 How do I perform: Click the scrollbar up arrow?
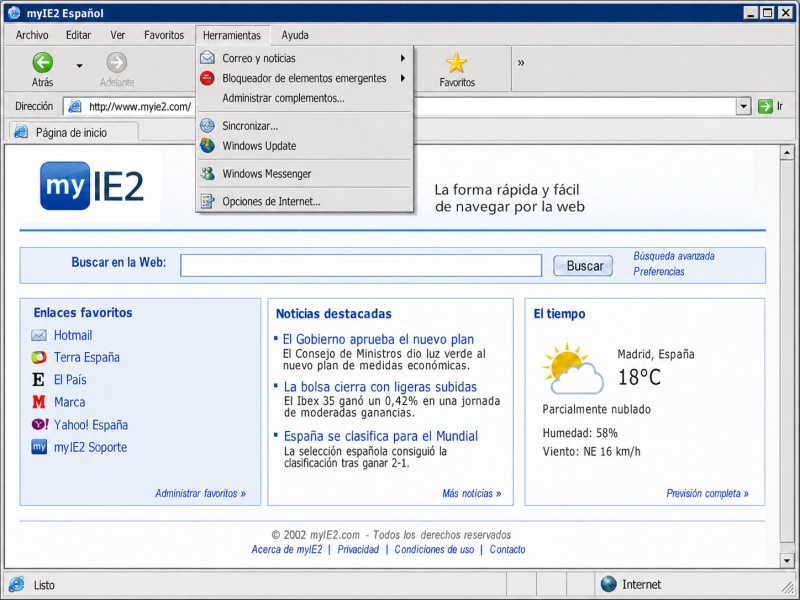(x=786, y=152)
